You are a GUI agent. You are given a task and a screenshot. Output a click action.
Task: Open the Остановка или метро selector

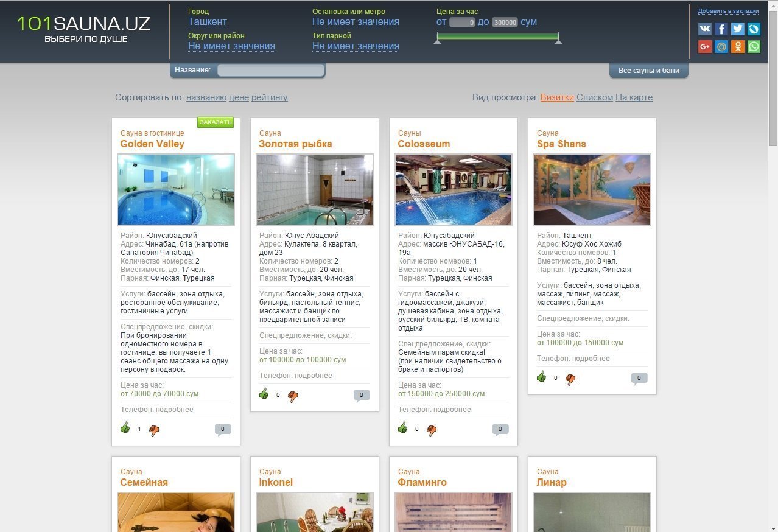click(x=356, y=22)
